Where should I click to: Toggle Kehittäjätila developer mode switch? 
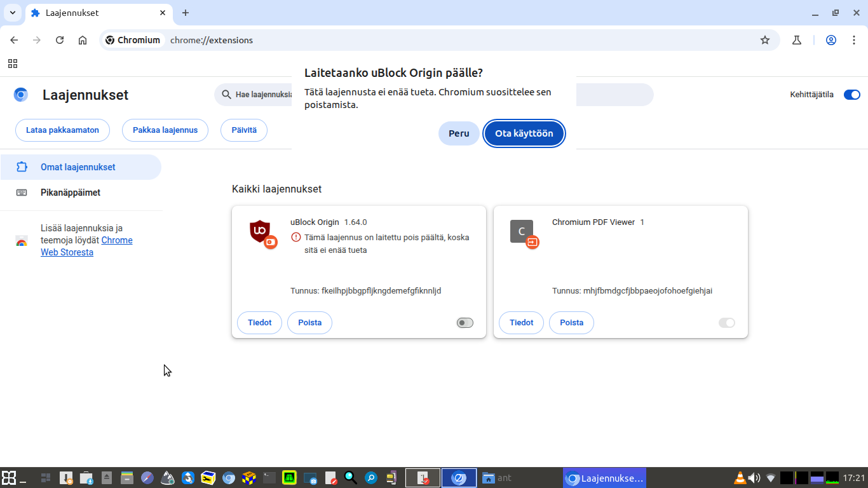[851, 95]
